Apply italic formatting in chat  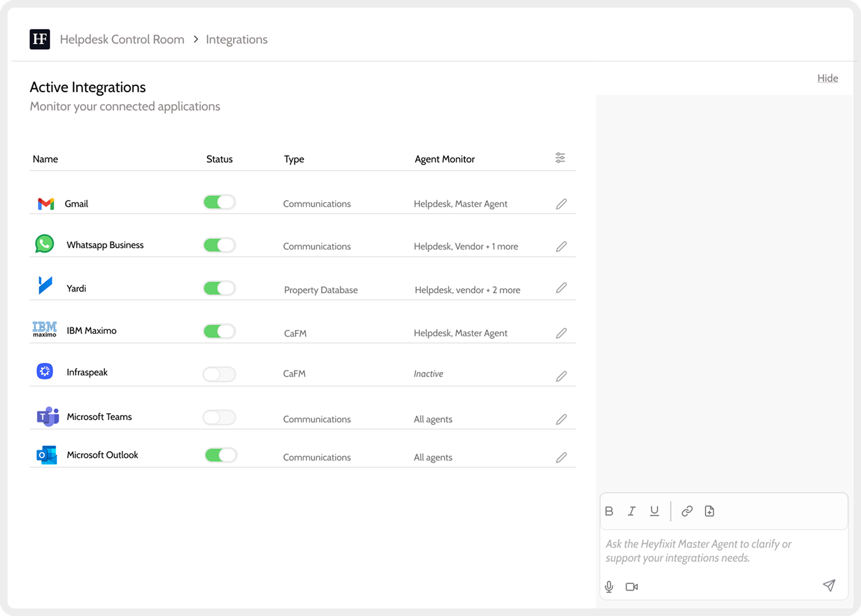point(632,511)
